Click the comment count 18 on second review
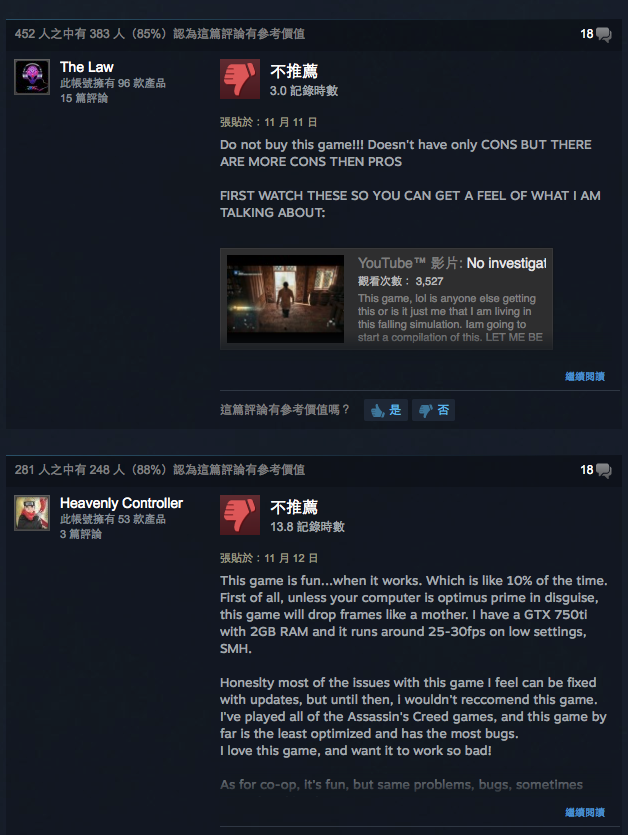The image size is (628, 835). tap(586, 470)
